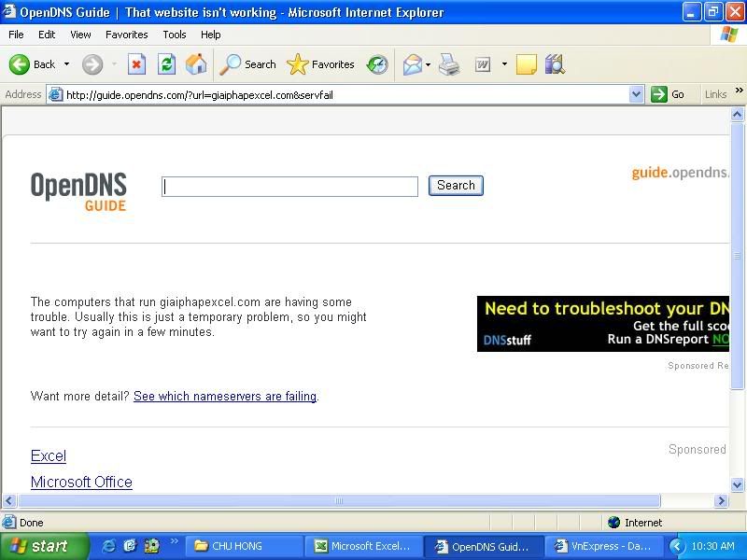Open the File menu
Viewport: 747px width, 560px height.
tap(16, 35)
